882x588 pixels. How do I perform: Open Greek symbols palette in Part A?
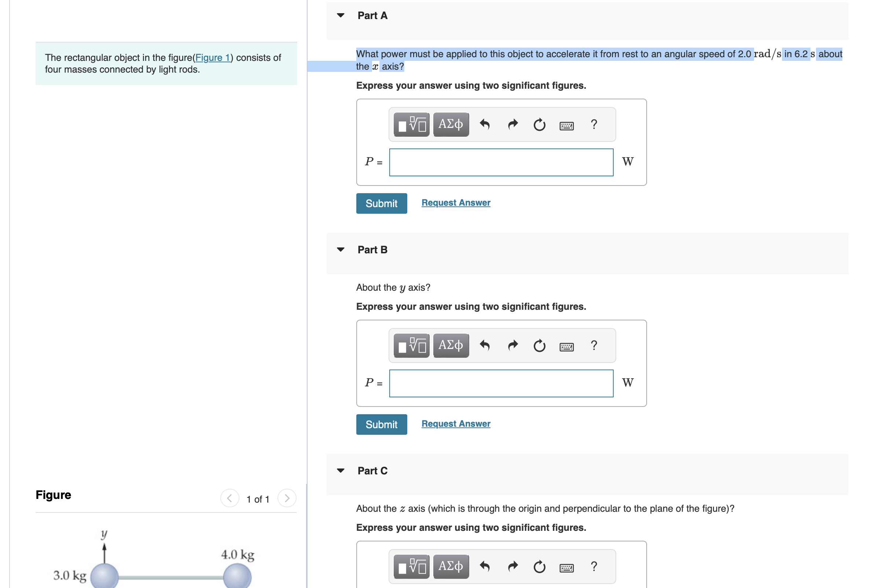[x=451, y=125]
